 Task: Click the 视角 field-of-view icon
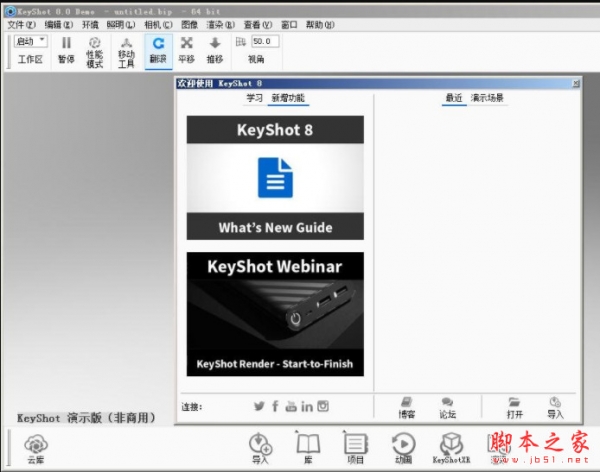(x=241, y=41)
